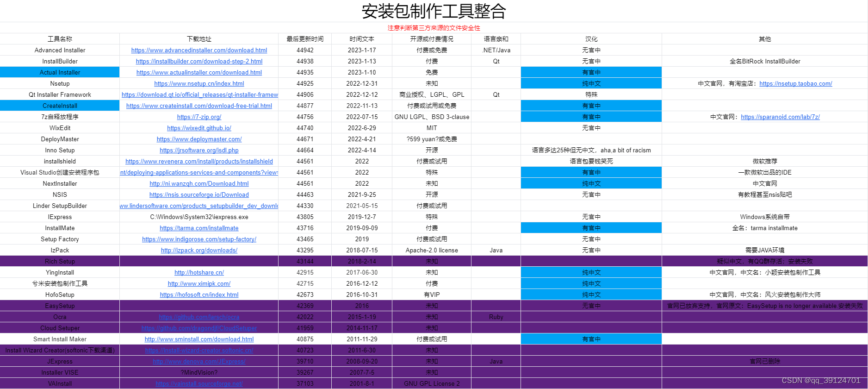Viewport: 868px width, 389px height.
Task: Open the hotshare.cn link
Action: (x=199, y=272)
